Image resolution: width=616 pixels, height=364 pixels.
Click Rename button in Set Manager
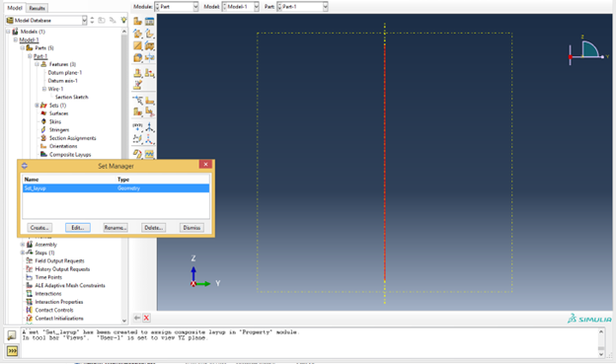115,228
